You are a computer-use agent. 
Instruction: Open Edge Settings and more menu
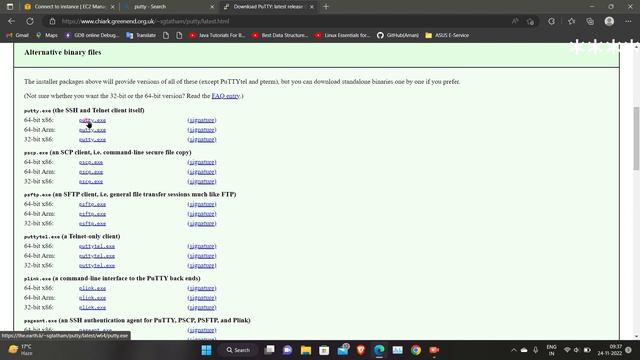[628, 21]
